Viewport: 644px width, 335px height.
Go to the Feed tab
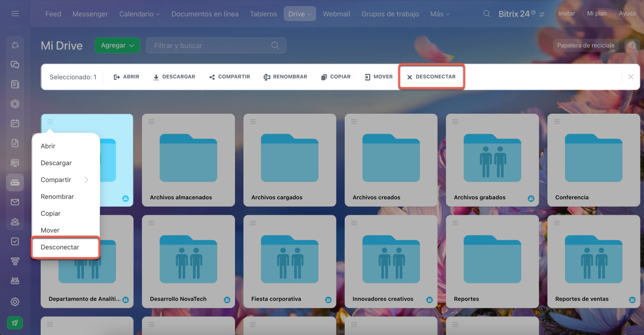[53, 14]
